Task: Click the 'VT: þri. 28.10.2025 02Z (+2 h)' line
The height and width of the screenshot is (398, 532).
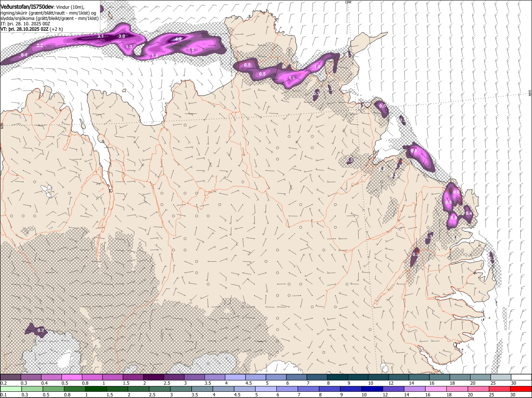Action: coord(32,29)
